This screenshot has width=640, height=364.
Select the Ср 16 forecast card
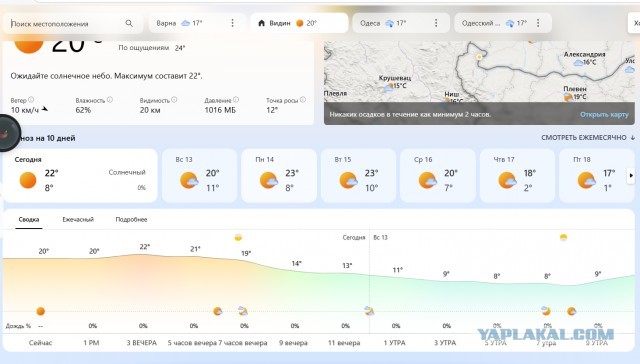pyautogui.click(x=438, y=175)
